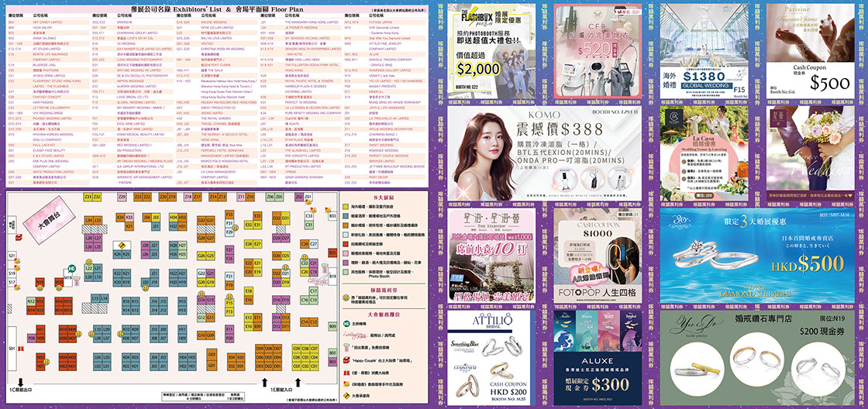This screenshot has width=868, height=409.
Task: Click the coupon emoji above booth G16
Action: (201, 294)
